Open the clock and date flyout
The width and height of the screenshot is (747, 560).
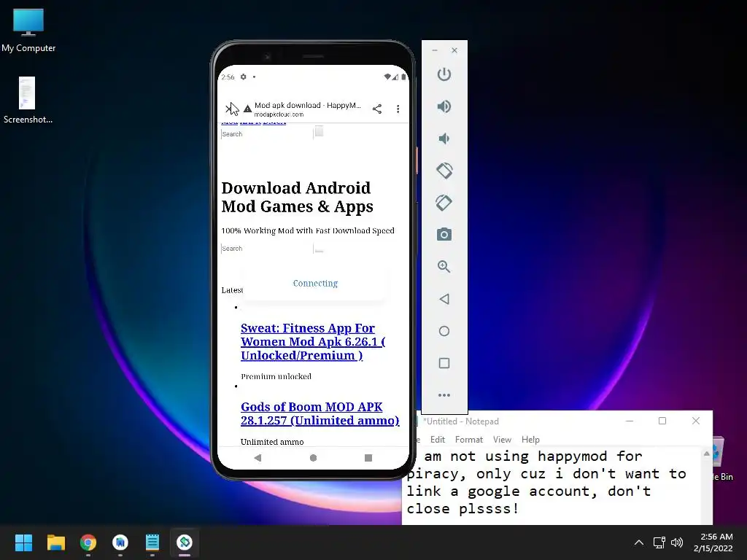(x=713, y=542)
